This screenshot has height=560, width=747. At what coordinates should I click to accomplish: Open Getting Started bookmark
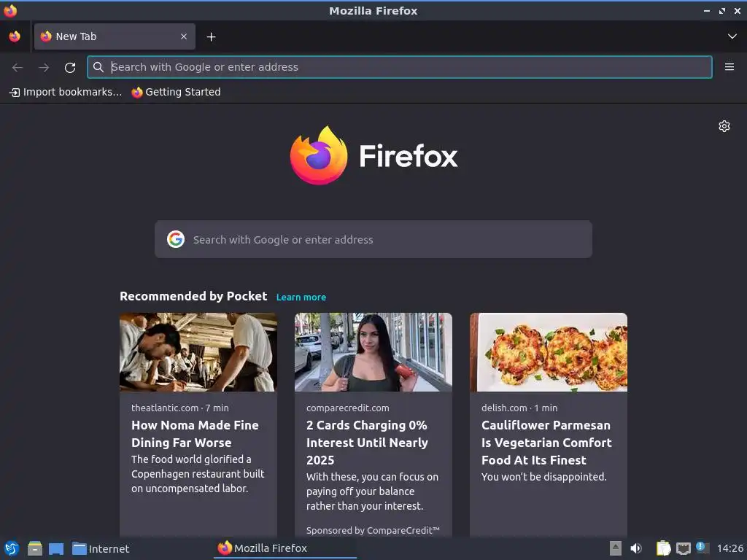pos(177,92)
